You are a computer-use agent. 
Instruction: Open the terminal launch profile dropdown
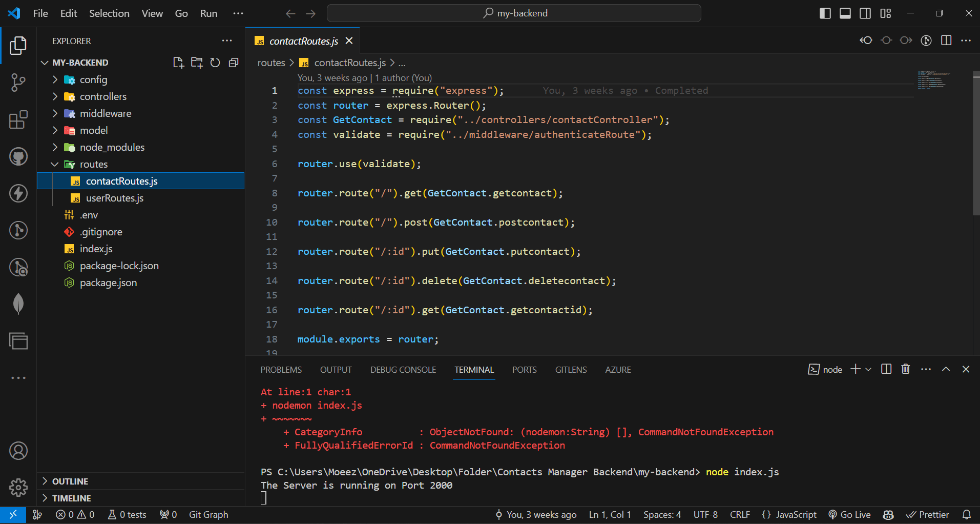pyautogui.click(x=868, y=369)
